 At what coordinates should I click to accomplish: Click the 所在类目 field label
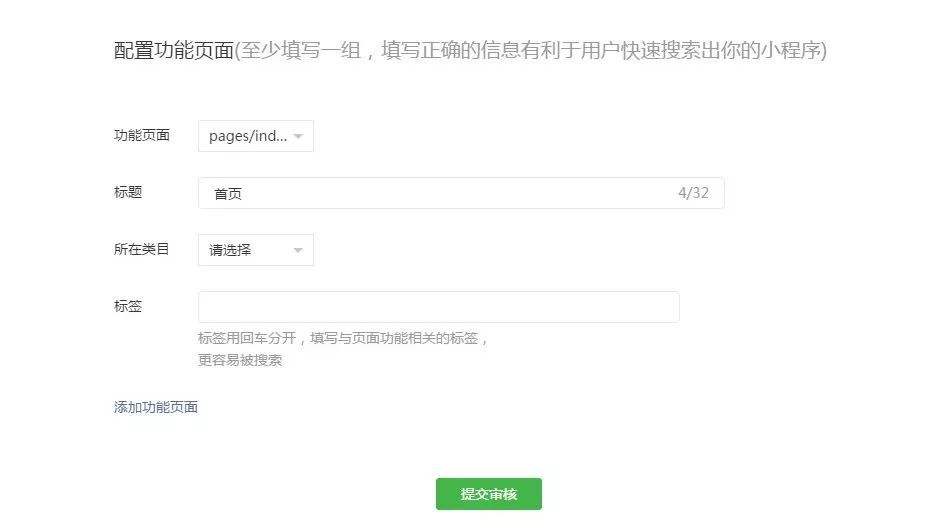(x=142, y=249)
